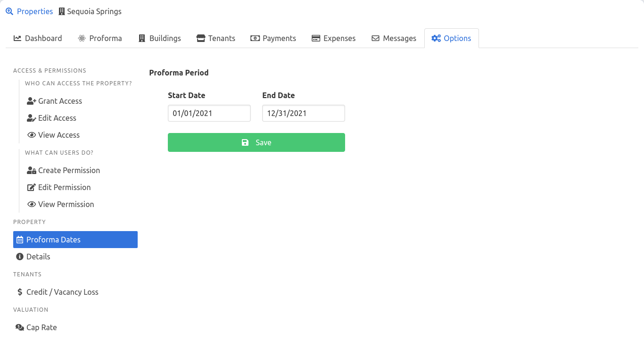The height and width of the screenshot is (349, 644).
Task: View the Messages tab
Action: (x=394, y=38)
